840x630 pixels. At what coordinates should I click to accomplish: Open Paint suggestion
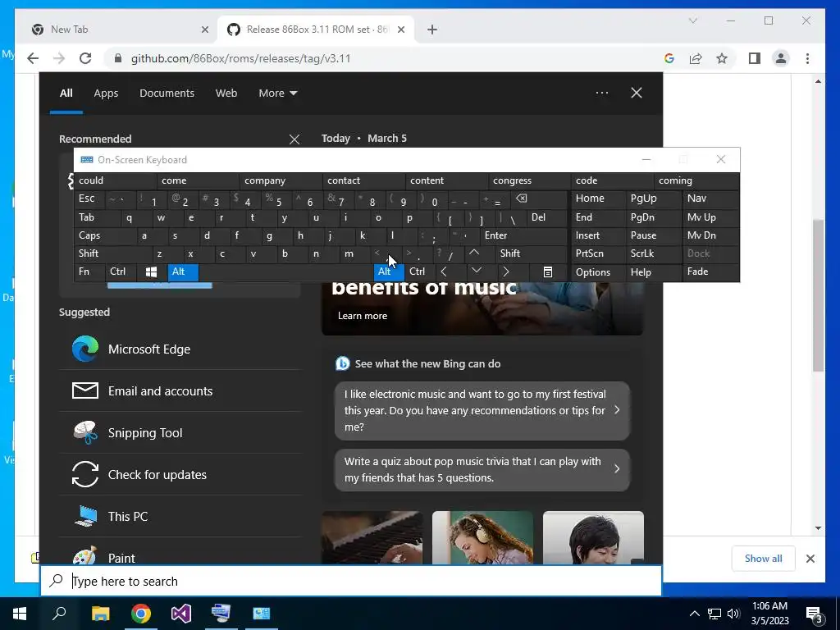coord(180,552)
